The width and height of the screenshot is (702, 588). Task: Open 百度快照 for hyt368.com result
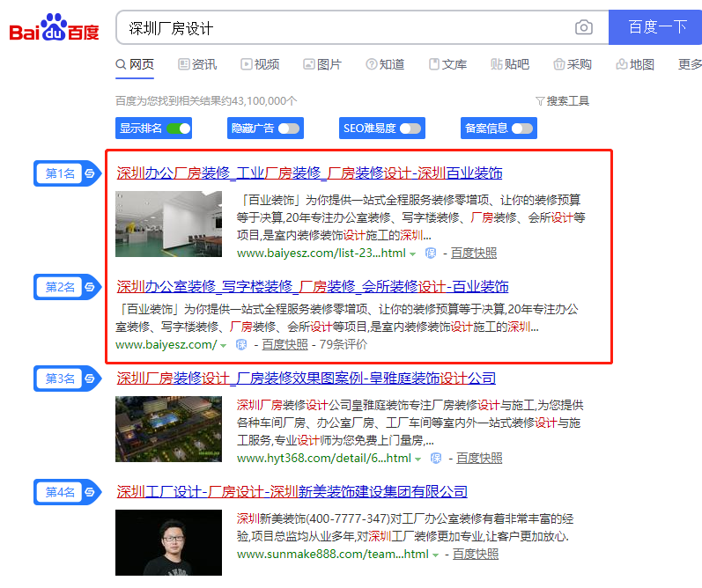(x=479, y=459)
